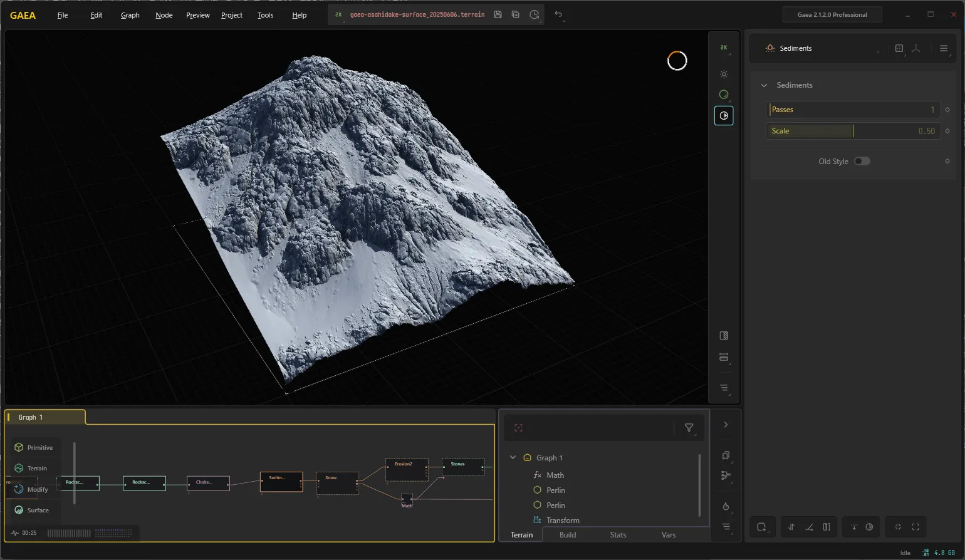This screenshot has width=965, height=560.
Task: Click the save file icon in title bar
Action: 498,14
